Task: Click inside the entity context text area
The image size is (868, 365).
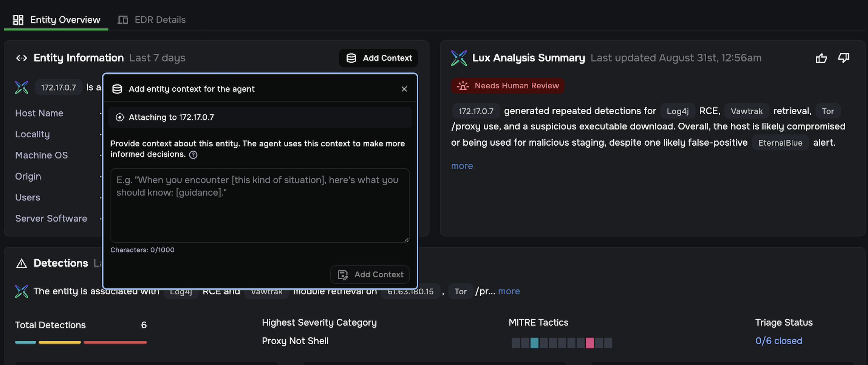Action: tap(260, 205)
